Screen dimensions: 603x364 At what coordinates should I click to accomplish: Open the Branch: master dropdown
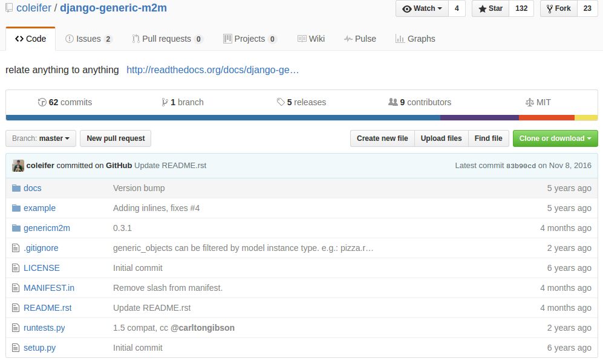coord(41,138)
